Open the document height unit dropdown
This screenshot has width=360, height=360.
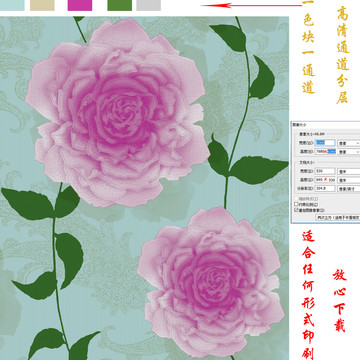click(349, 180)
